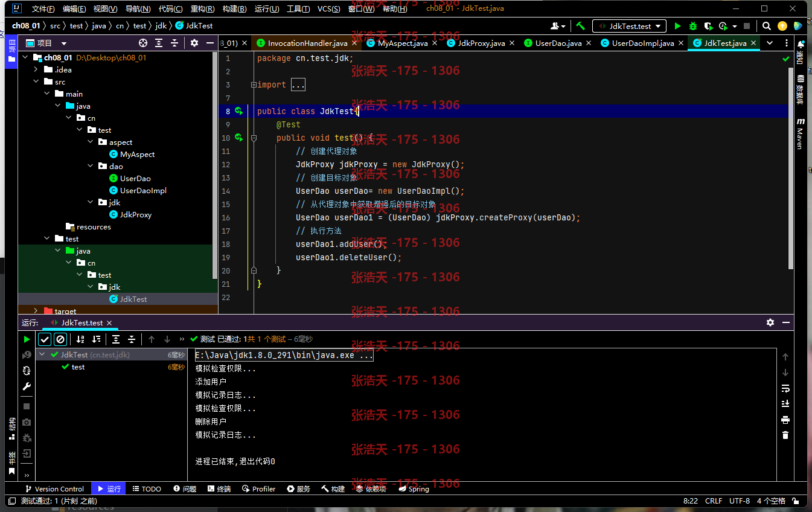This screenshot has width=812, height=512.
Task: Close the JdkProxy.java tab
Action: 511,43
